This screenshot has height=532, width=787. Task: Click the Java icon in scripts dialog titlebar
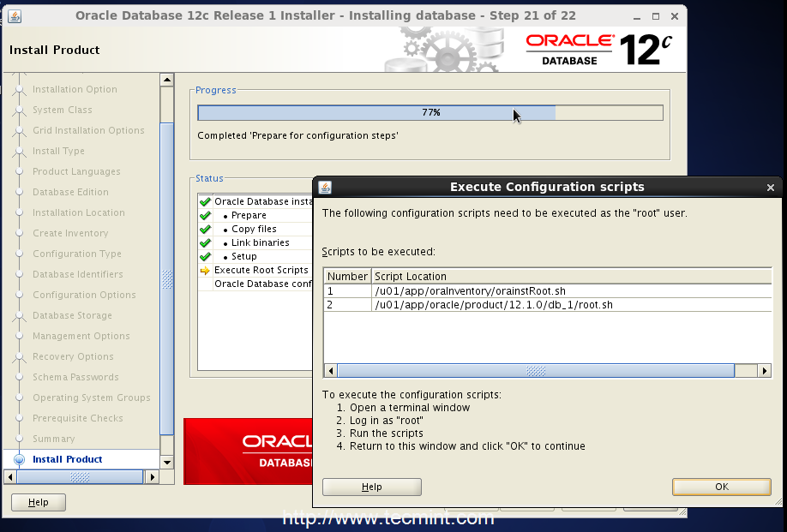coord(325,187)
